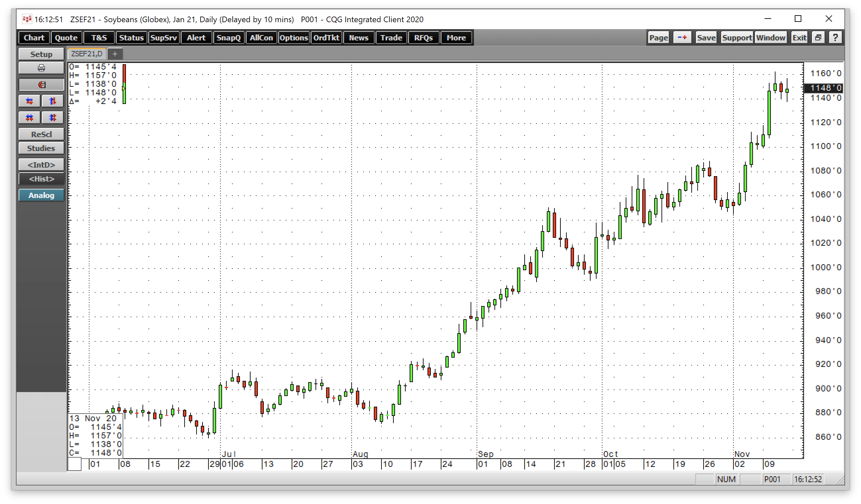Viewport: 861px width, 504px height.
Task: Click the 09 Nov date tick label
Action: pyautogui.click(x=770, y=464)
